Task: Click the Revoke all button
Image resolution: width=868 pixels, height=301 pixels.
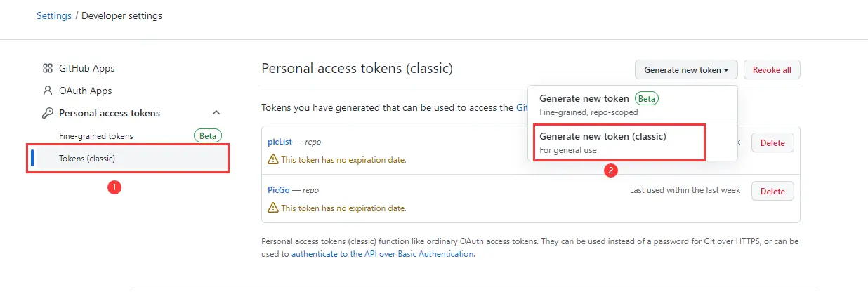Action: (x=772, y=70)
